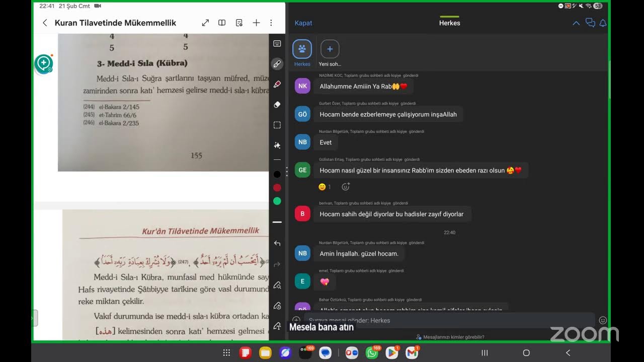Viewport: 644px width, 362px height.
Task: Open the apps grid in taskbar
Action: [x=226, y=353]
